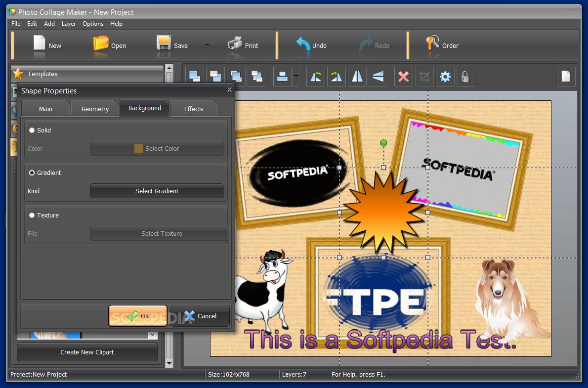Click the 'Layers:7' status bar entry

pos(294,375)
